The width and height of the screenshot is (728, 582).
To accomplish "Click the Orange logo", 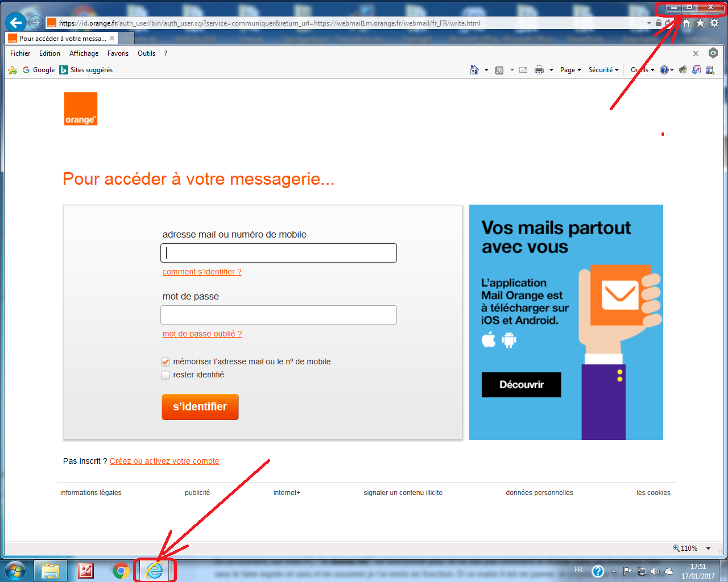I will tap(81, 109).
